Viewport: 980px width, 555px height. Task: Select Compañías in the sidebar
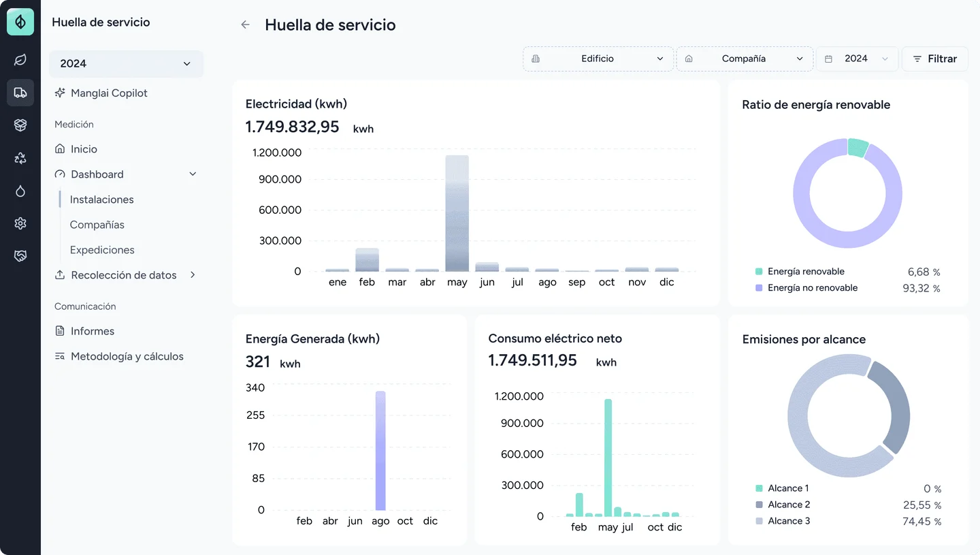click(97, 225)
